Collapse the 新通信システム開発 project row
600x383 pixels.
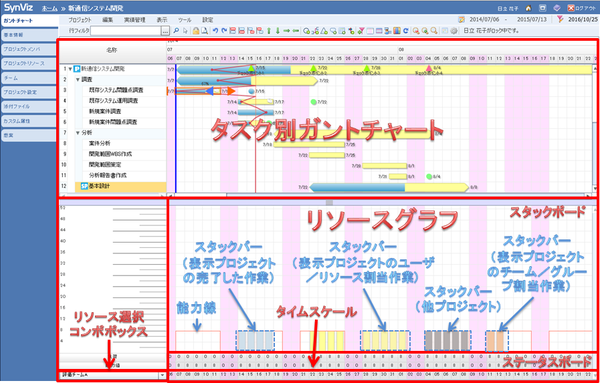coord(70,69)
